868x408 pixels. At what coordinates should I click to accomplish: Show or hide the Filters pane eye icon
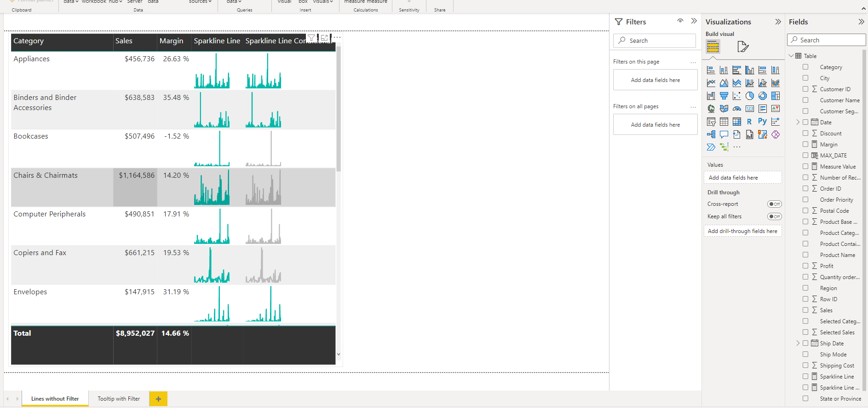pos(680,21)
